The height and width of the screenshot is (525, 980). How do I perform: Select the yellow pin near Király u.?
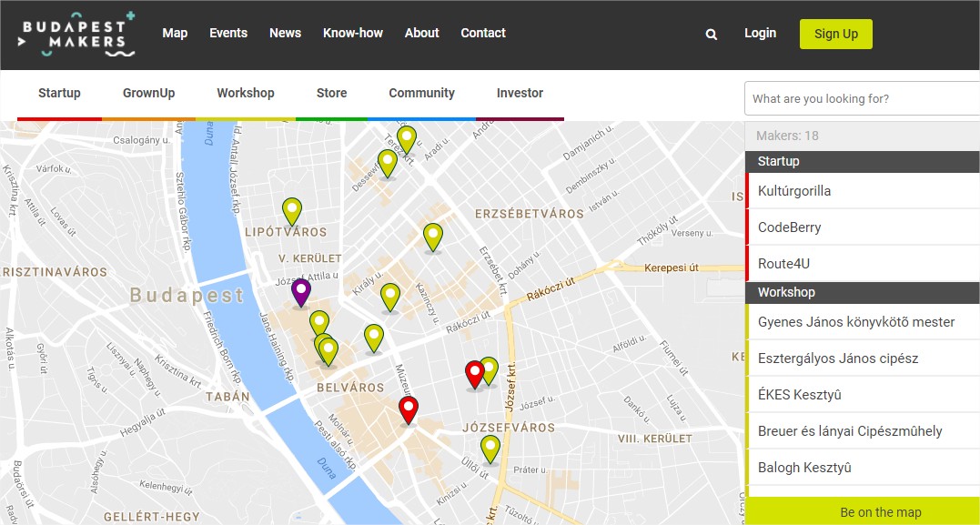[x=390, y=298]
